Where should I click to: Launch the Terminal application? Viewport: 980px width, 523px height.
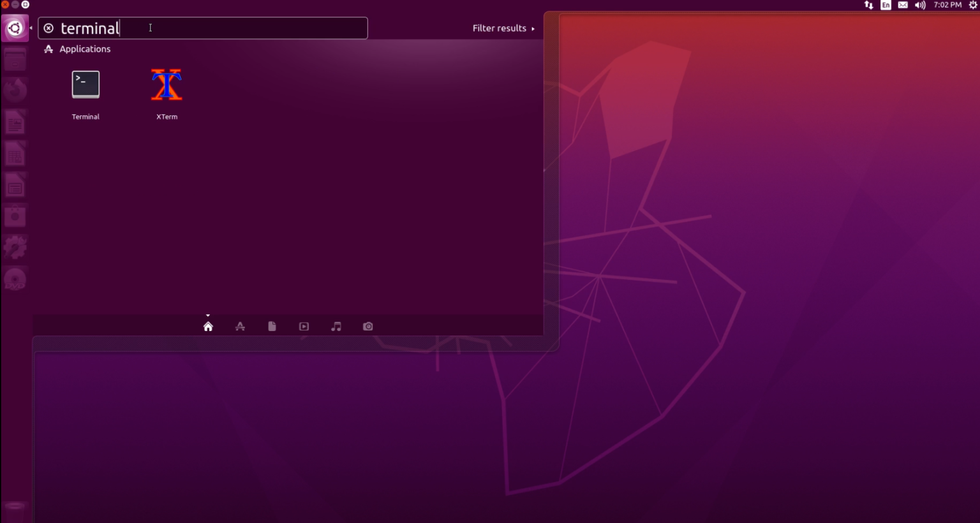coord(85,84)
